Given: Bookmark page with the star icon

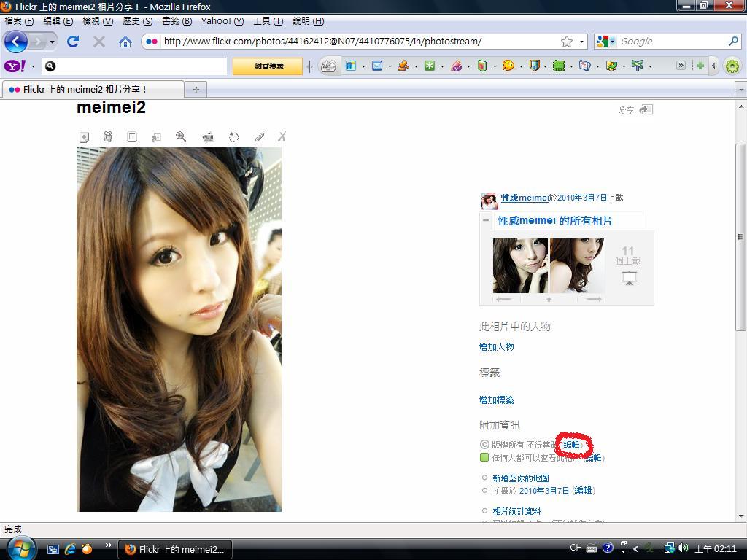Looking at the screenshot, I should [566, 42].
